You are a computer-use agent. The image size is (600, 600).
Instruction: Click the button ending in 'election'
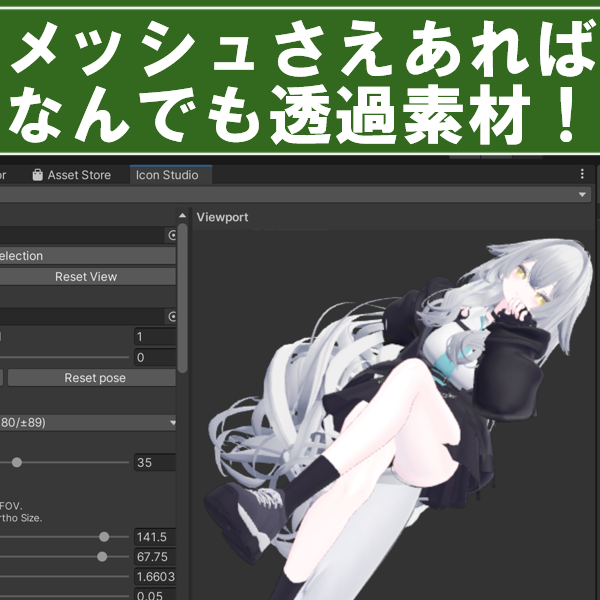(88, 256)
